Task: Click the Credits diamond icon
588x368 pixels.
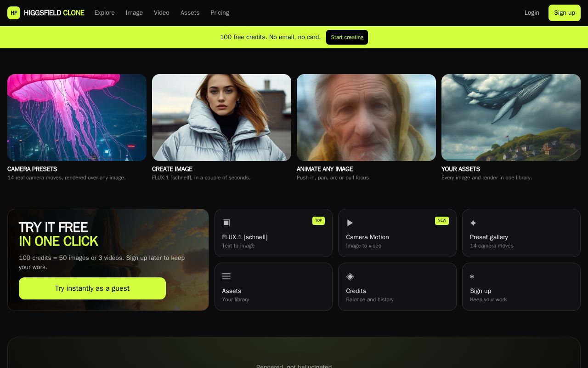Action: pos(350,276)
